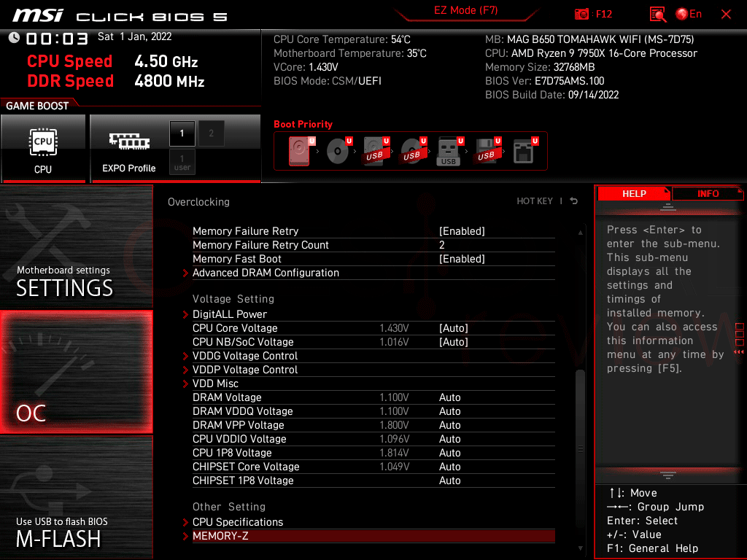Set the date Sat 1 Jan, 2022
Screen dimensions: 747x560
[x=134, y=36]
